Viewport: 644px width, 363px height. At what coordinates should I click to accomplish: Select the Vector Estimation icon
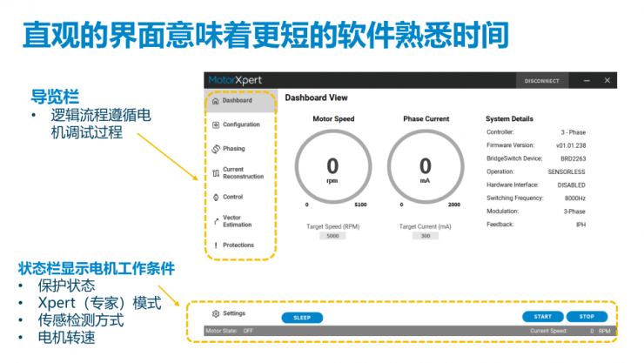tap(215, 221)
